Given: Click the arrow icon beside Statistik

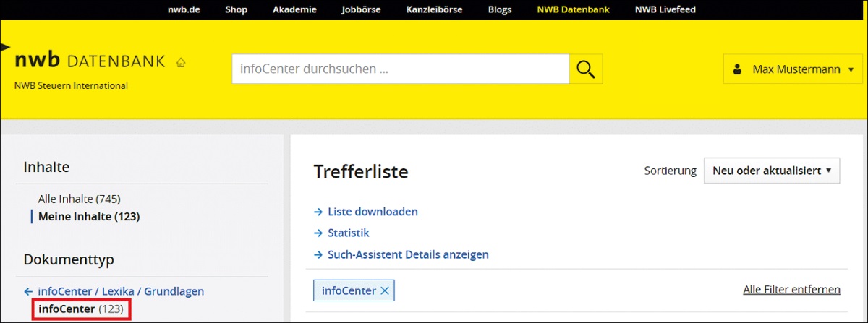Looking at the screenshot, I should [318, 233].
